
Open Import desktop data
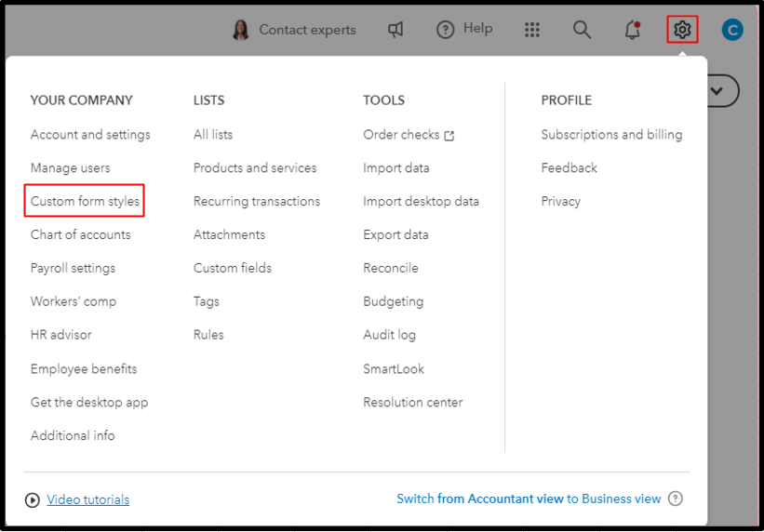[421, 201]
